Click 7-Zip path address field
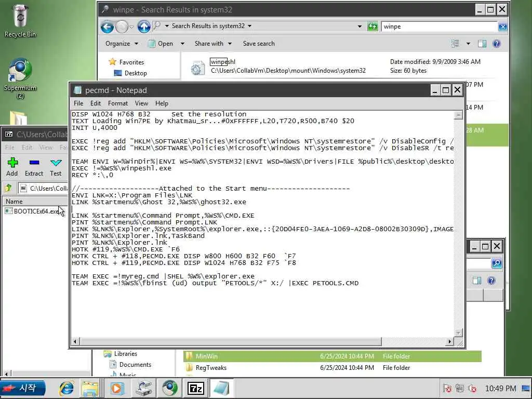 coord(43,188)
